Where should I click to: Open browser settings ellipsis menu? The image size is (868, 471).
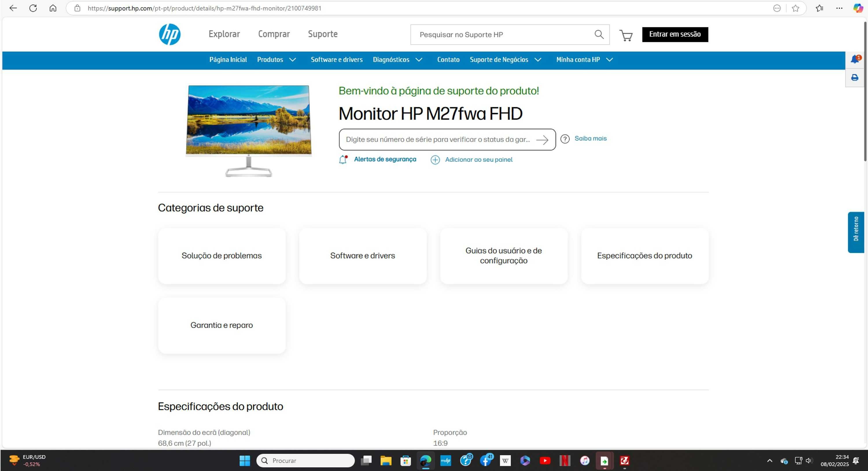pos(839,8)
